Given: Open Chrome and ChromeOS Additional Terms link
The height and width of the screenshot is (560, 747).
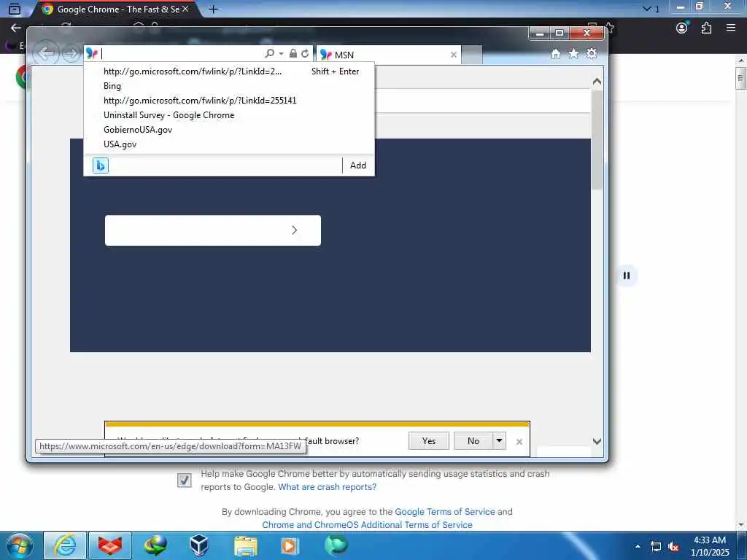Looking at the screenshot, I should pyautogui.click(x=368, y=525).
